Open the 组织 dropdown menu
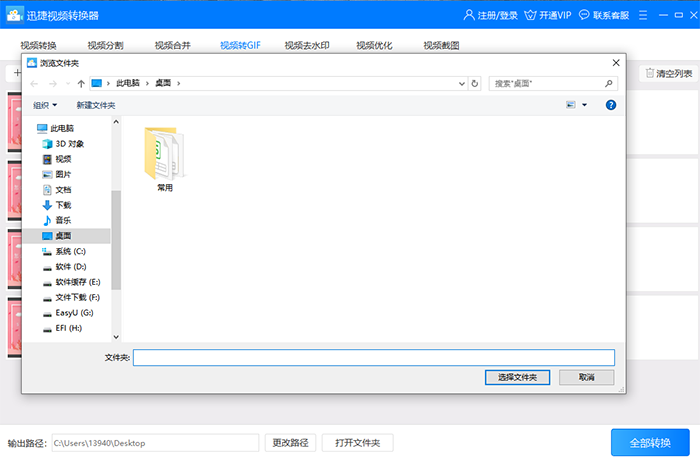Image resolution: width=700 pixels, height=460 pixels. tap(45, 105)
